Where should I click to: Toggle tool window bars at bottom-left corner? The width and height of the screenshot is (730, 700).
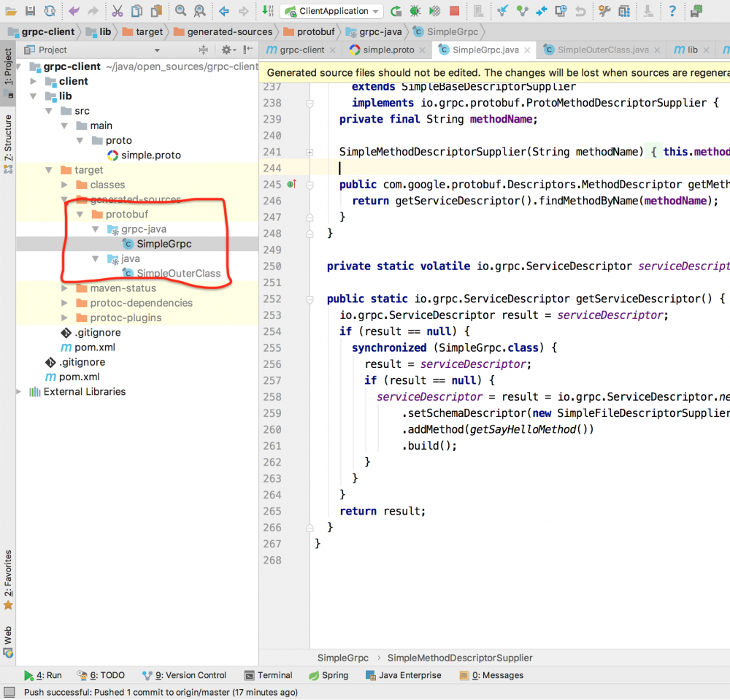pos(9,693)
